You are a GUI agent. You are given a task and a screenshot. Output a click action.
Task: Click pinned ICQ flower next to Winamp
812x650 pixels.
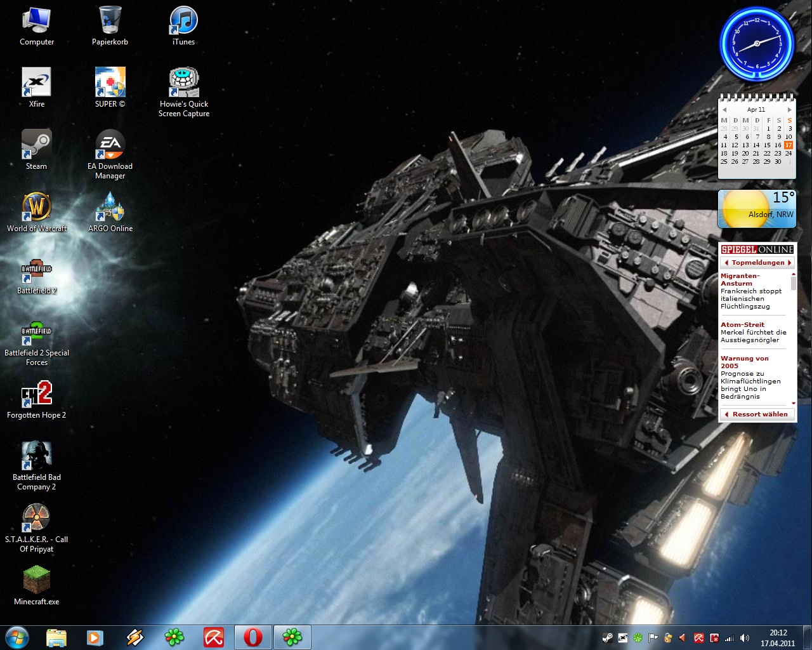[x=174, y=637]
